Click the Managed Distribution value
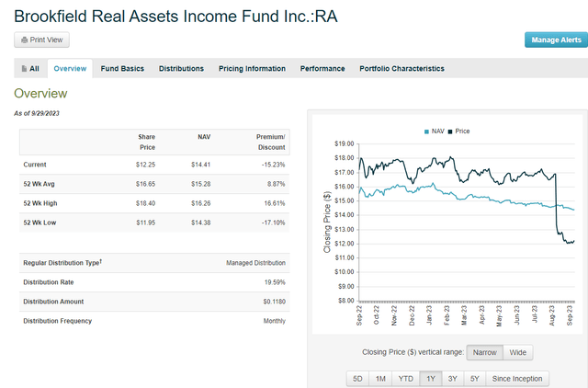Image resolution: width=588 pixels, height=388 pixels. (255, 263)
